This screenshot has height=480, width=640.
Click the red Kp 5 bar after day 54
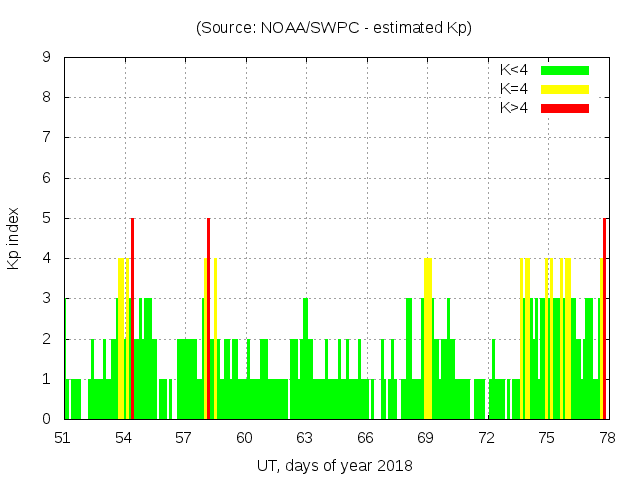132,318
